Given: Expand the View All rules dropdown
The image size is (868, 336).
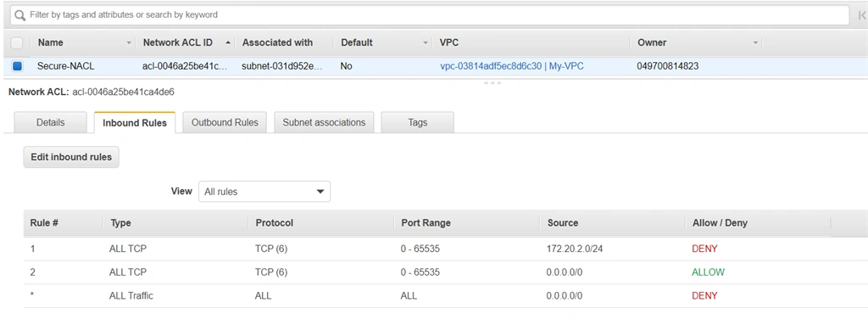Looking at the screenshot, I should pos(264,191).
